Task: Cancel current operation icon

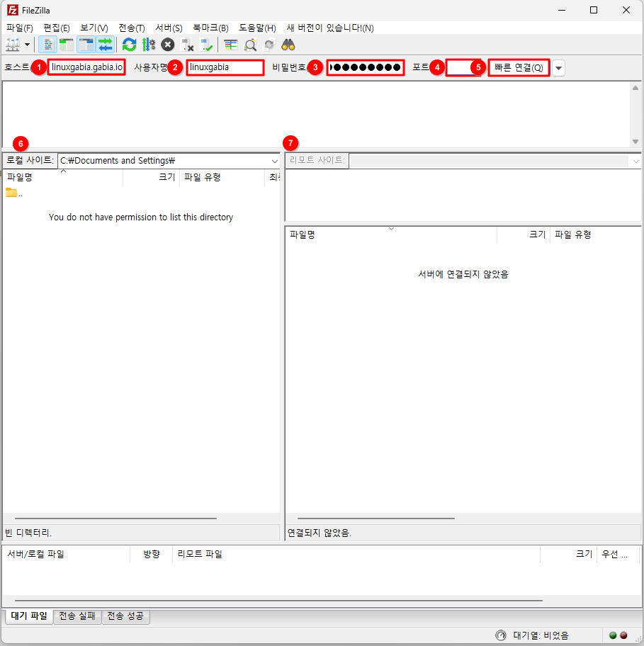Action: point(168,45)
